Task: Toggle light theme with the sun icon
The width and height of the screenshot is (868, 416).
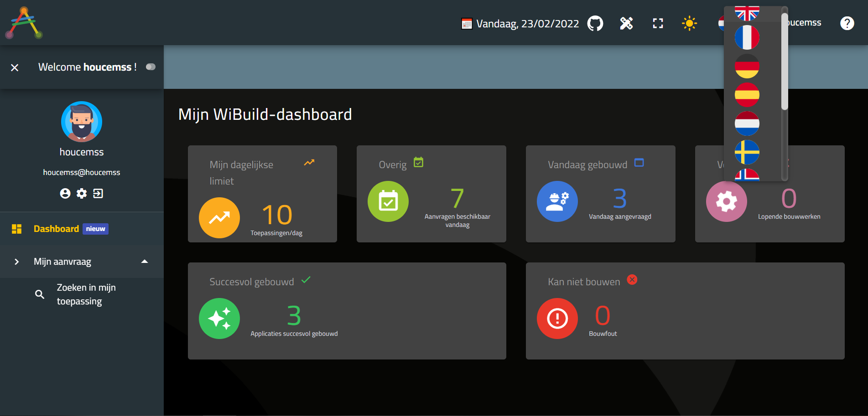Action: pos(689,23)
